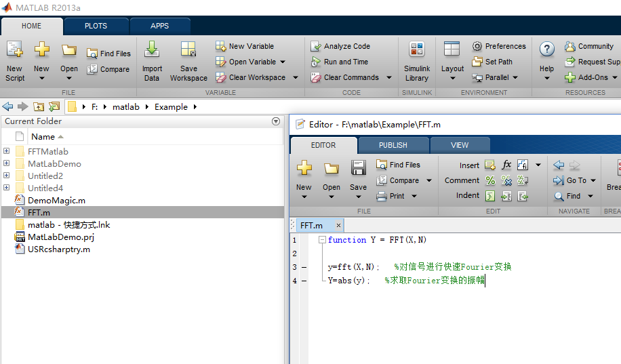Click Analyze Code button
Viewport: 621px width, 364px height.
340,46
